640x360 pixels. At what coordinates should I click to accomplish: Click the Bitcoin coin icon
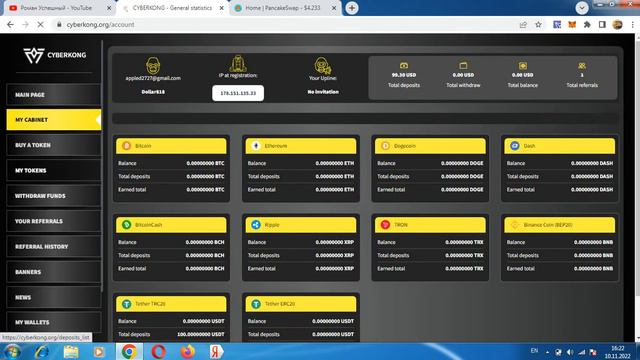coord(127,146)
